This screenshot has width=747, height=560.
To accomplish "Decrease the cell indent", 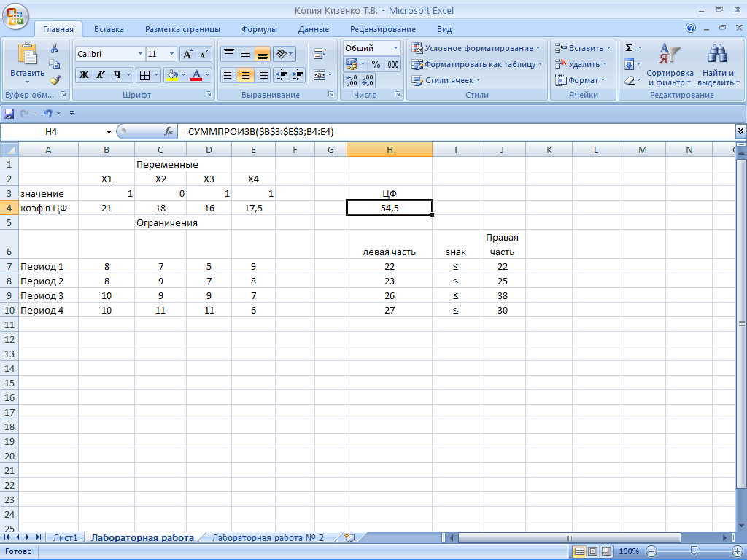I will tap(282, 75).
